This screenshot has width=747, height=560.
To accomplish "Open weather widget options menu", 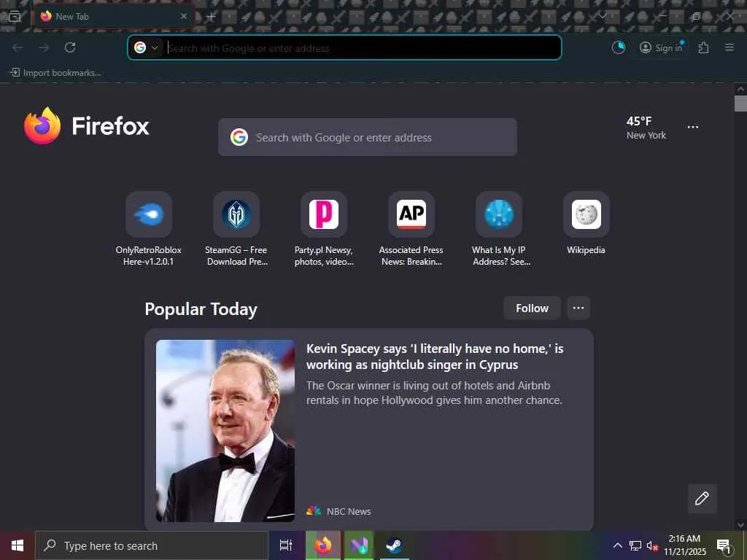I will click(693, 127).
